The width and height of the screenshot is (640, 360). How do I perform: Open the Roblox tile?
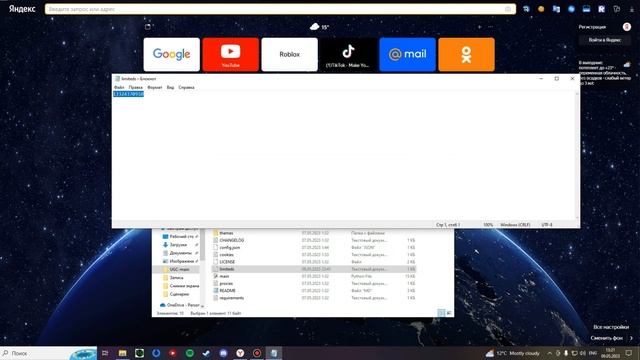pos(289,54)
